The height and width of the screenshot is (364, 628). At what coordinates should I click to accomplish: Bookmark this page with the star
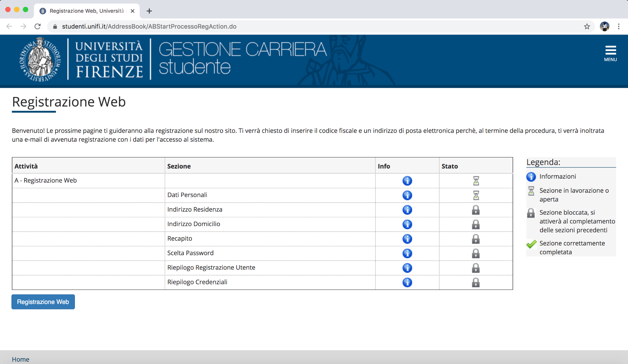coord(587,26)
